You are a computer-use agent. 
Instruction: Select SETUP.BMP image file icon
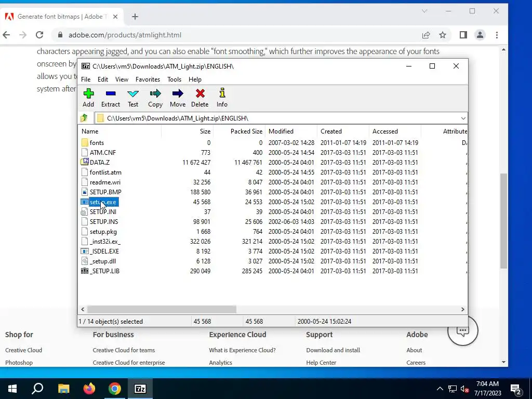pos(85,192)
